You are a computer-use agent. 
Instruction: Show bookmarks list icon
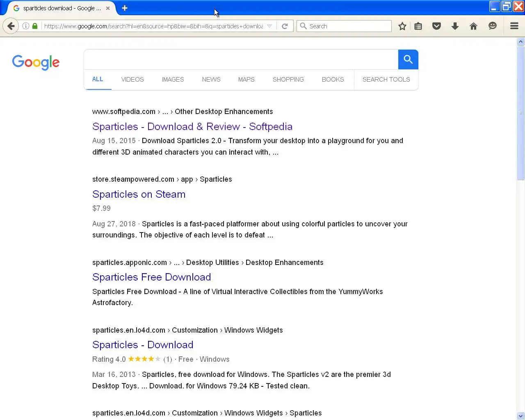(418, 26)
